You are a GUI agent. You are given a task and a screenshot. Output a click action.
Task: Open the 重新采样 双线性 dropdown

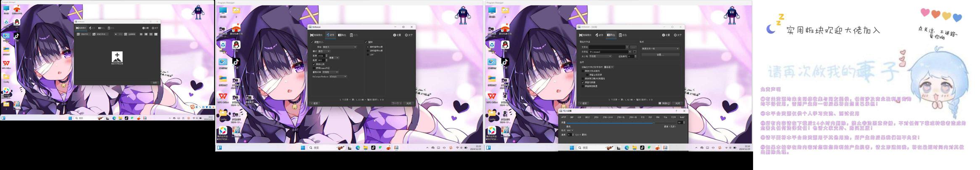(x=330, y=72)
